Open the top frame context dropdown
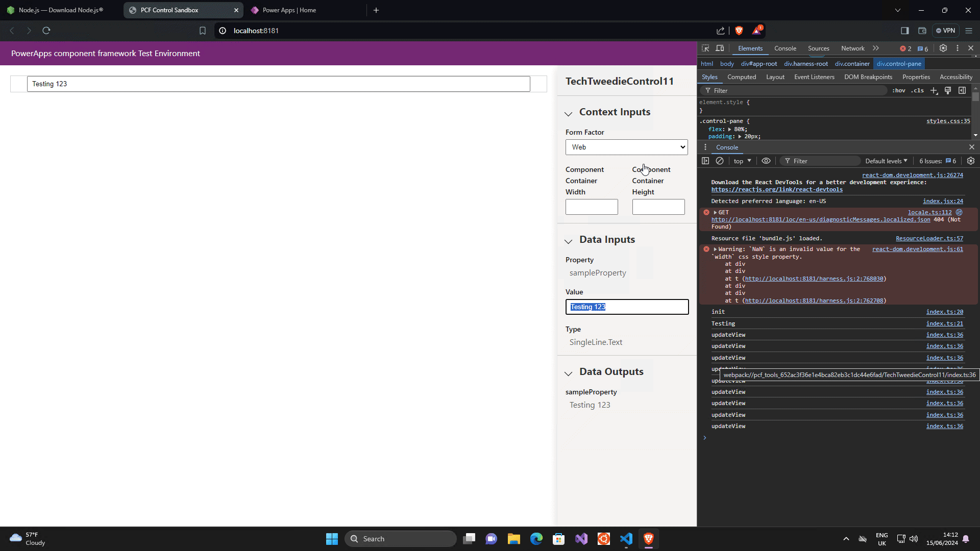 click(742, 161)
